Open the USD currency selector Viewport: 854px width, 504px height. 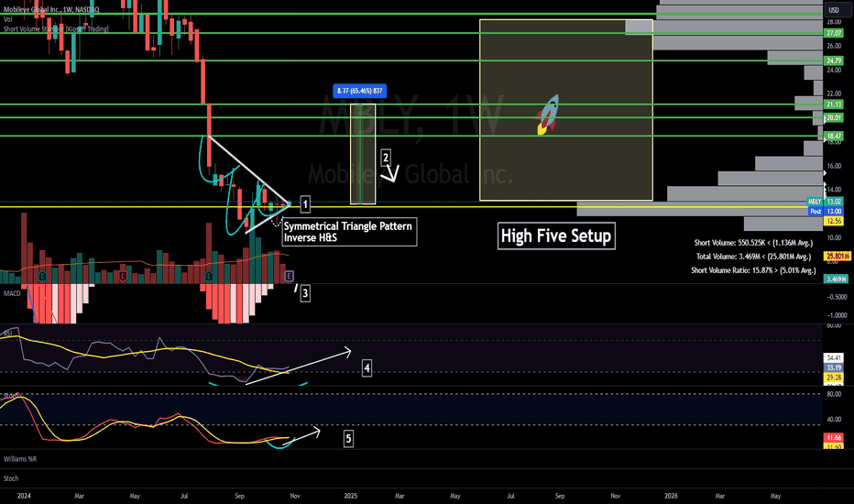(x=834, y=10)
